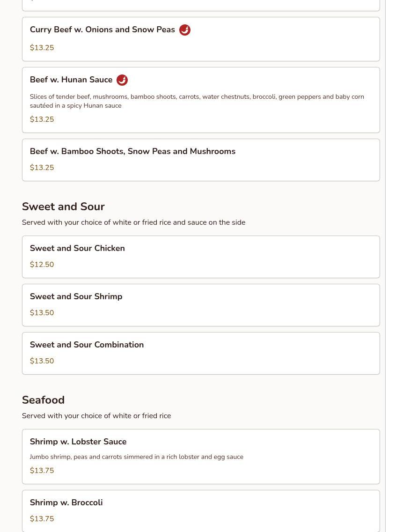Image resolution: width=395 pixels, height=532 pixels.
Task: Click the $12.50 price of Sweet and Sour Chicken
Action: point(42,265)
